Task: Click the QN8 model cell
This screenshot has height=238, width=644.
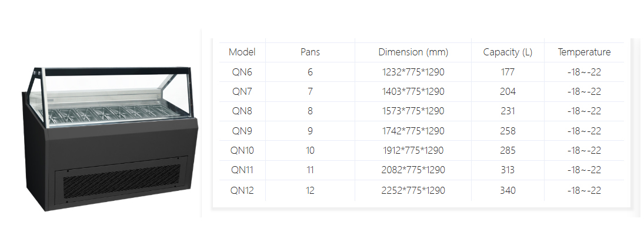Action: [242, 111]
